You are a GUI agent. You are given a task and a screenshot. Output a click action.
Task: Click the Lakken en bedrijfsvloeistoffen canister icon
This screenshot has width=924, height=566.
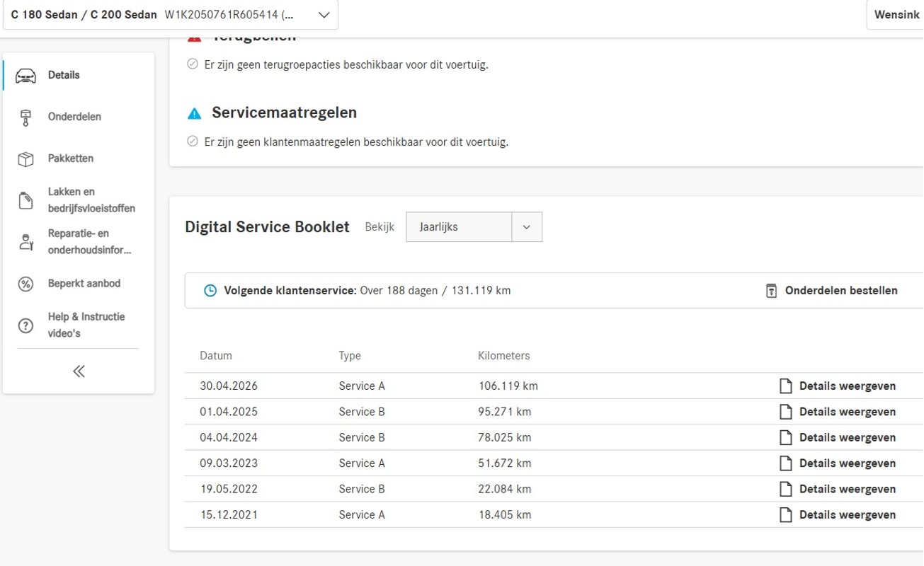pos(25,201)
